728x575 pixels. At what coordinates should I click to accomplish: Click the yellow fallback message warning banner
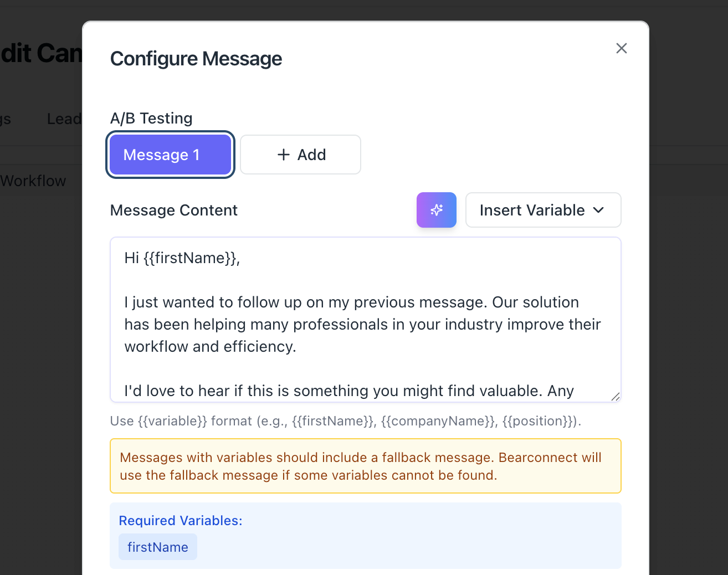(365, 466)
